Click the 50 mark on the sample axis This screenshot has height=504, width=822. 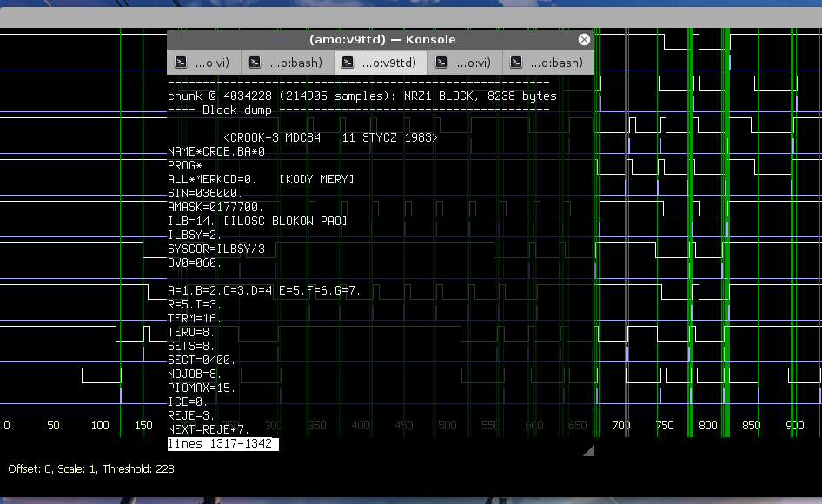pyautogui.click(x=53, y=426)
